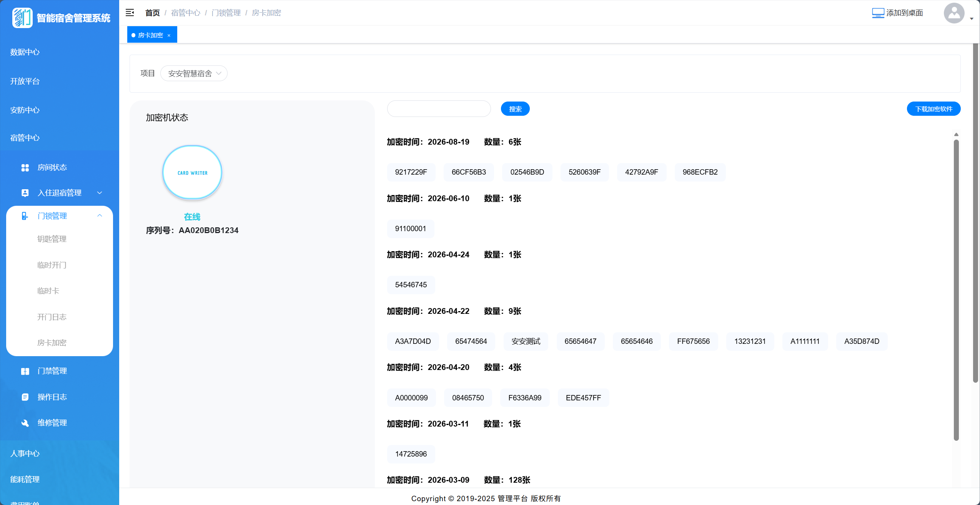Click card tag 65654646
The height and width of the screenshot is (505, 980).
[637, 341]
